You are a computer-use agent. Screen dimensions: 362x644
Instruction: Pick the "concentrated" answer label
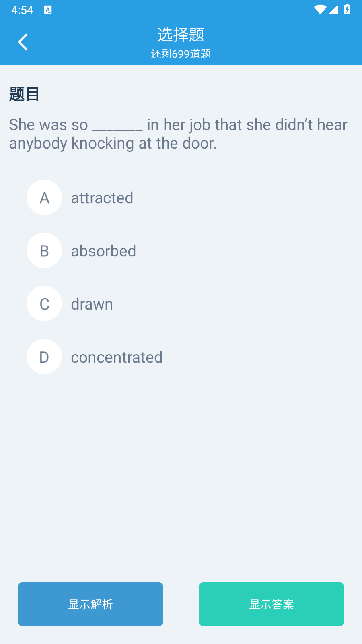pos(117,357)
